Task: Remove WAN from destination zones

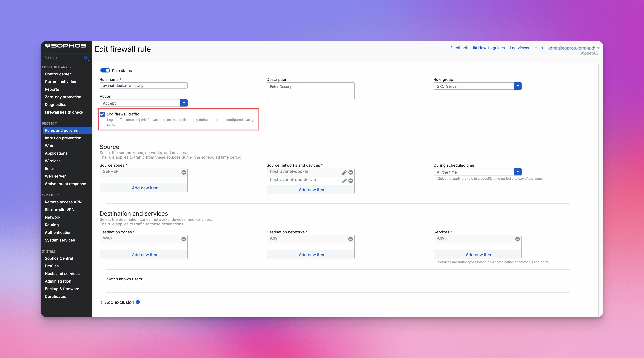Action: pyautogui.click(x=183, y=239)
